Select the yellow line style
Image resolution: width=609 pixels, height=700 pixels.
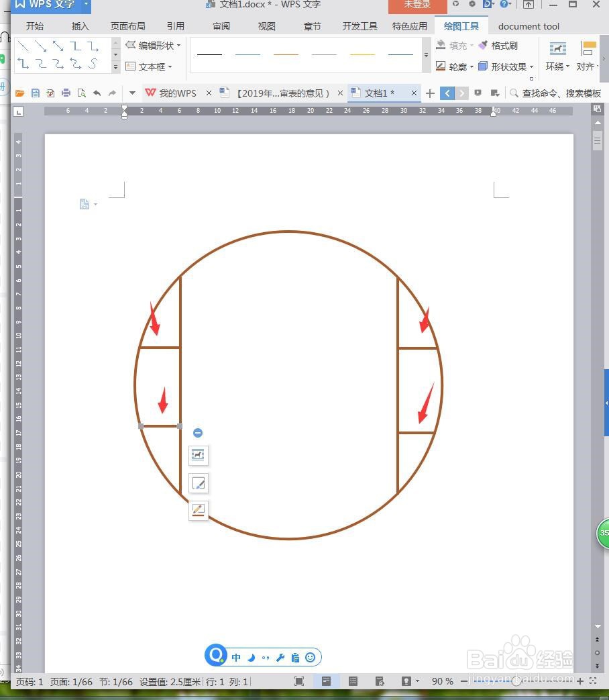362,54
